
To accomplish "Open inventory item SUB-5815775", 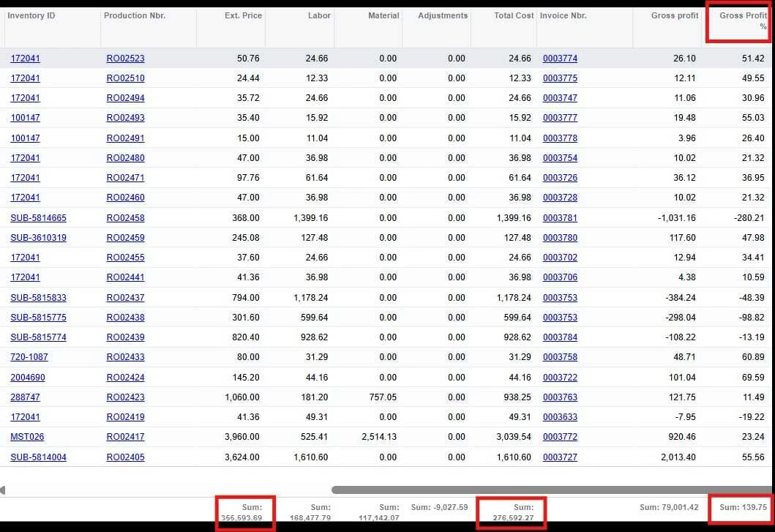I will coord(38,318).
